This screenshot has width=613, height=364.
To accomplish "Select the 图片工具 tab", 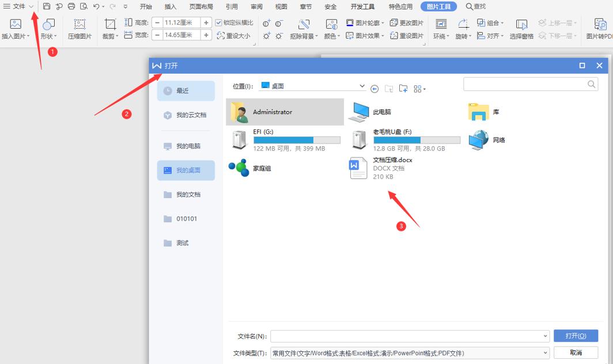I will 438,6.
